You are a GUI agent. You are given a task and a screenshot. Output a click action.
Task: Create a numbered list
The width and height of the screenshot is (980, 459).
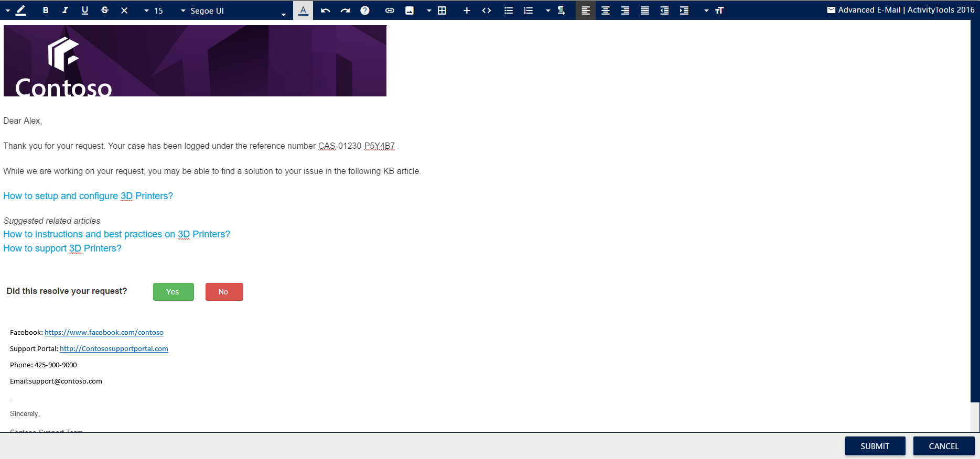pos(529,10)
